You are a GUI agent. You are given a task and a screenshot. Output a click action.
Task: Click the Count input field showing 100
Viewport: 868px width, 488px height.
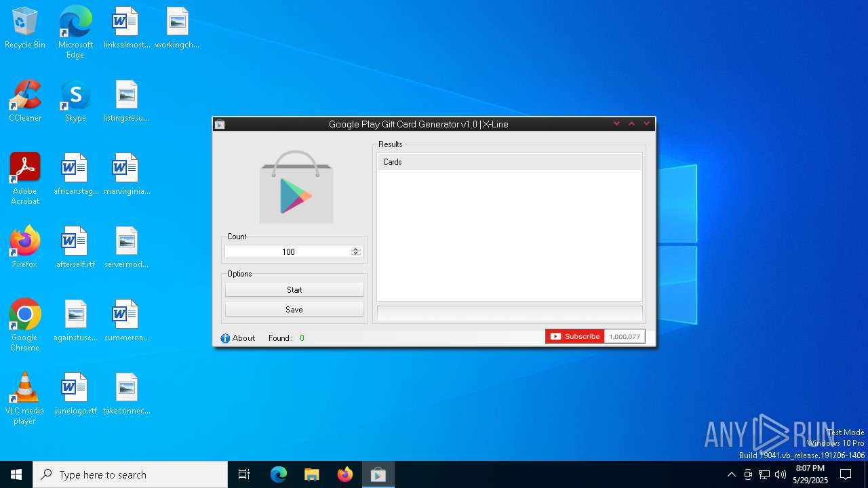click(288, 251)
